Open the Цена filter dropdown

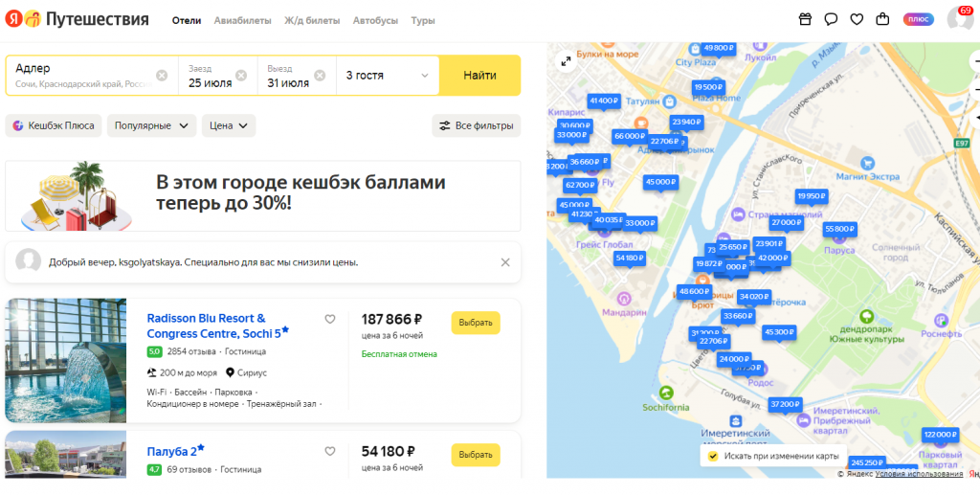229,125
